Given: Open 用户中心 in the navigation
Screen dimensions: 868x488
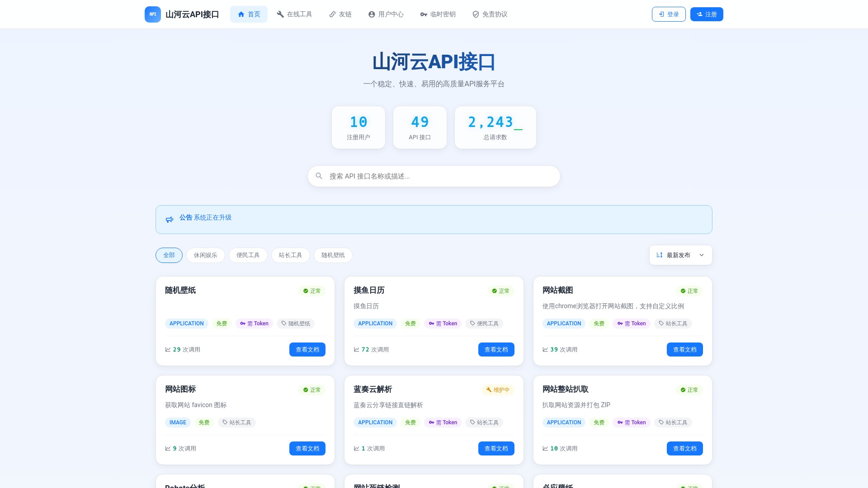Looking at the screenshot, I should click(386, 14).
